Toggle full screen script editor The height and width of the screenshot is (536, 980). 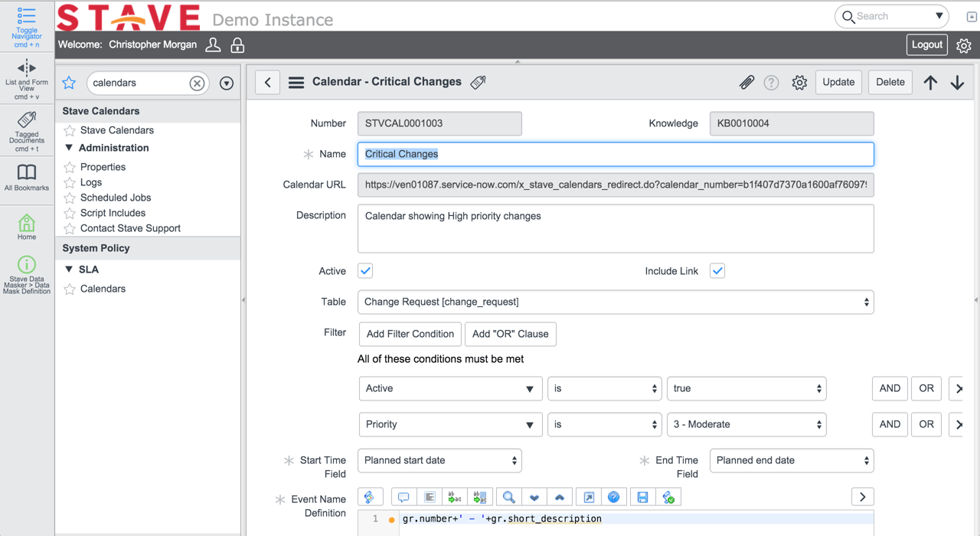point(589,497)
